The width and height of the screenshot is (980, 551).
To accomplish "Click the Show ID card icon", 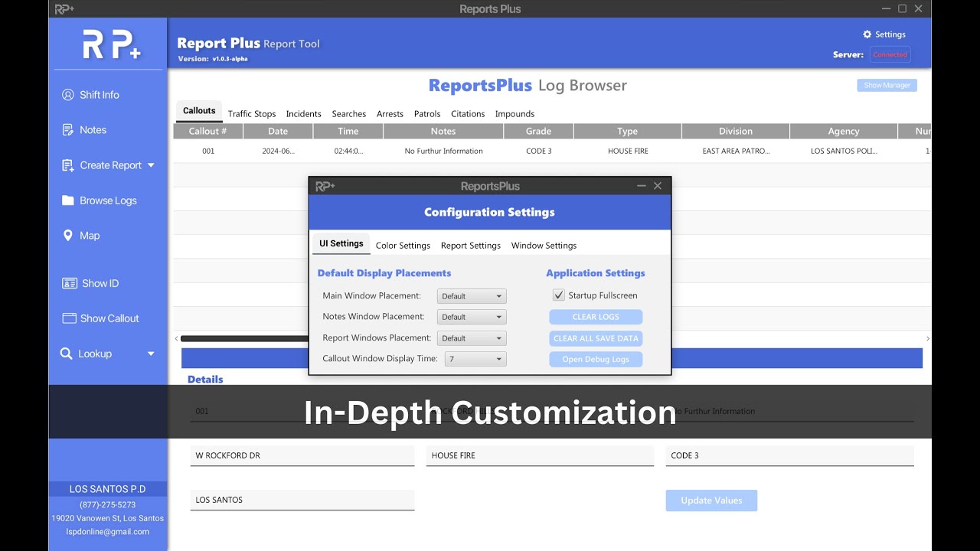I will tap(69, 283).
